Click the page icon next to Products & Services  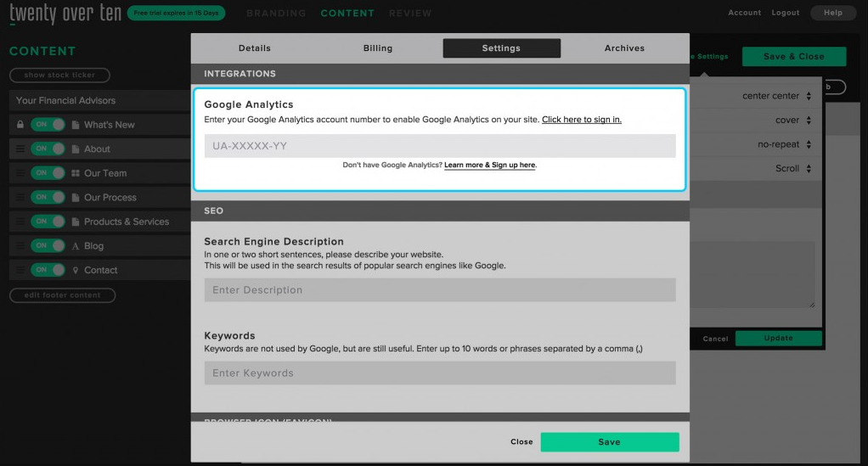coord(76,222)
